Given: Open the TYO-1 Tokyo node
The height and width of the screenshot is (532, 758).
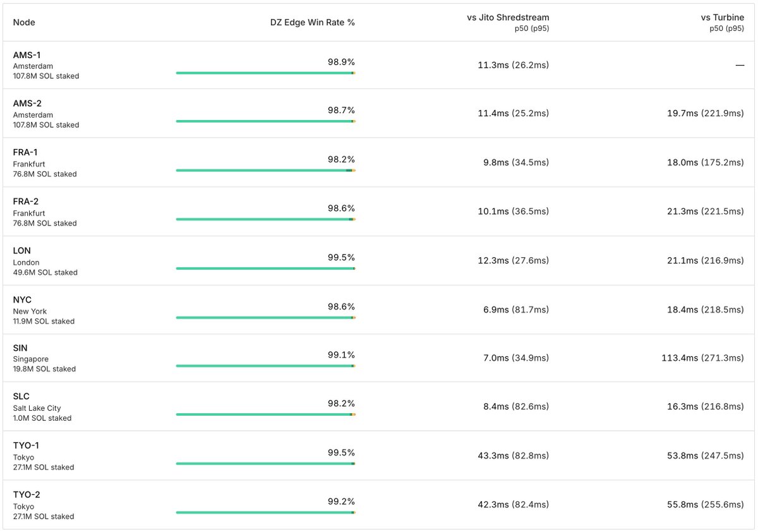Looking at the screenshot, I should coord(379,456).
